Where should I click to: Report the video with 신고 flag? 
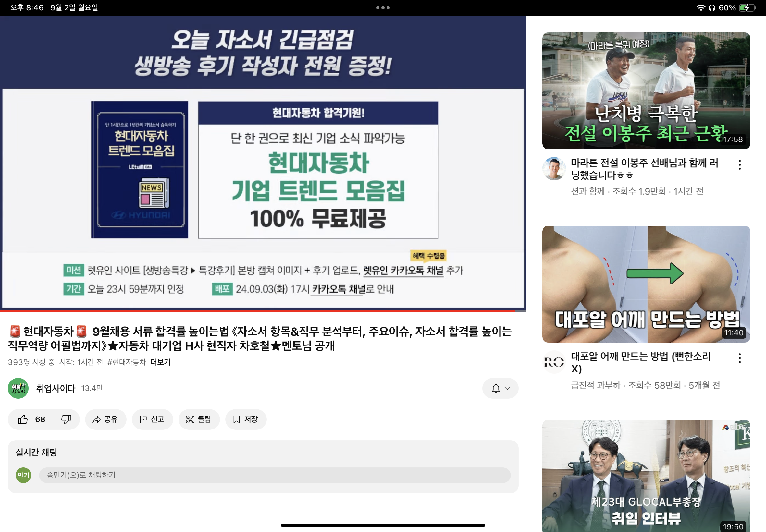coord(152,419)
